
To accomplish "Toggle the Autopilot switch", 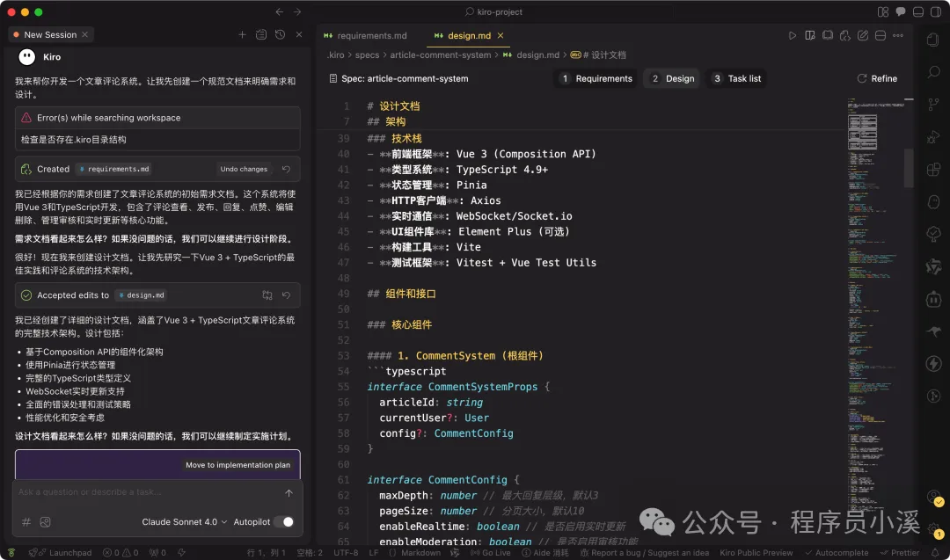I will click(x=283, y=522).
